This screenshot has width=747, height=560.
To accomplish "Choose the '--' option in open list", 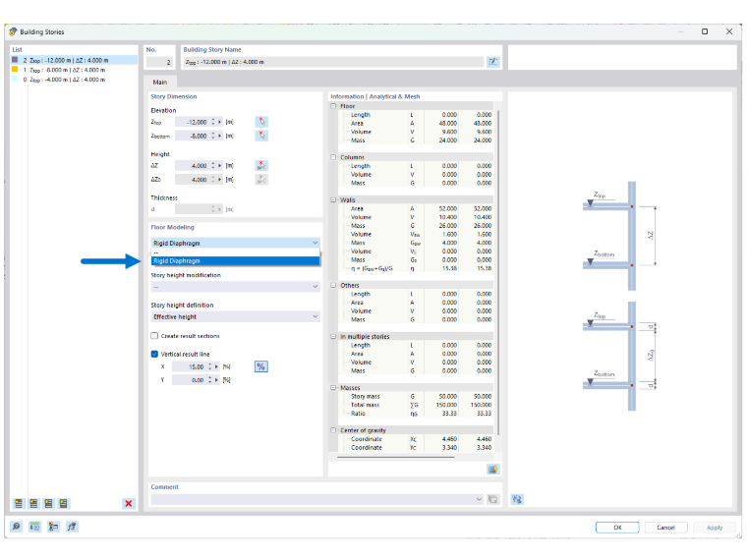I will (235, 252).
